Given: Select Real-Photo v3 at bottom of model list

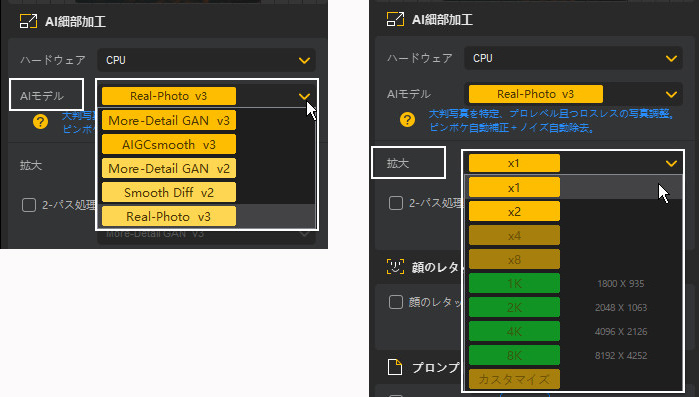Looking at the screenshot, I should click(x=169, y=217).
